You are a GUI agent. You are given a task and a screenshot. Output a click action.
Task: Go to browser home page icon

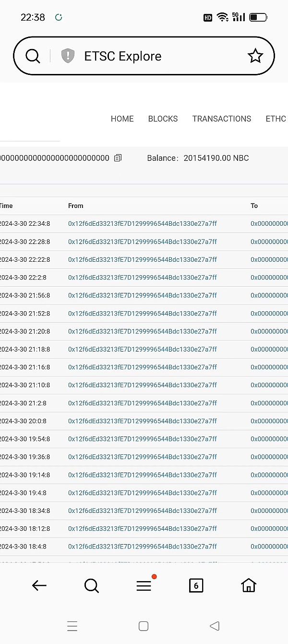click(x=248, y=585)
